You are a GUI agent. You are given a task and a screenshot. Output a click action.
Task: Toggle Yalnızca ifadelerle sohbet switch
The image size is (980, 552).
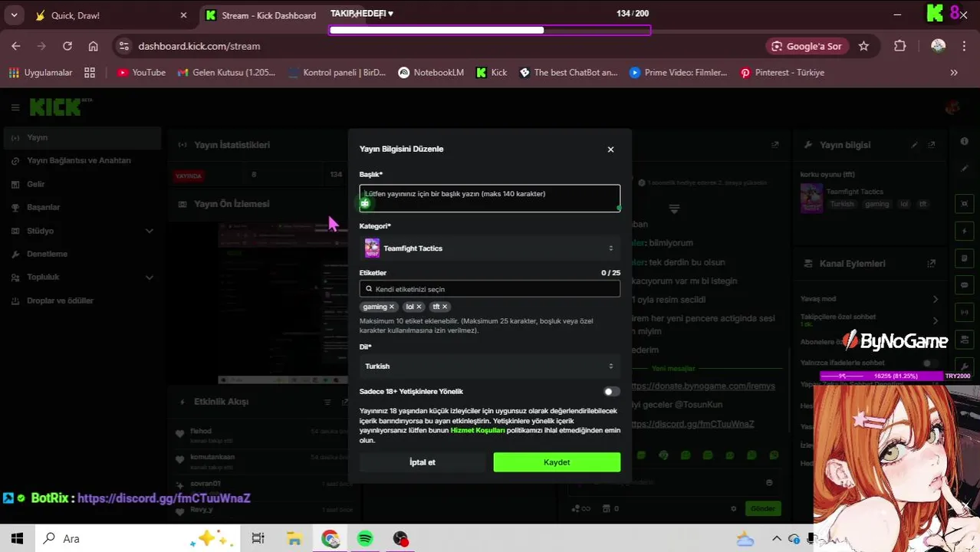pyautogui.click(x=930, y=363)
